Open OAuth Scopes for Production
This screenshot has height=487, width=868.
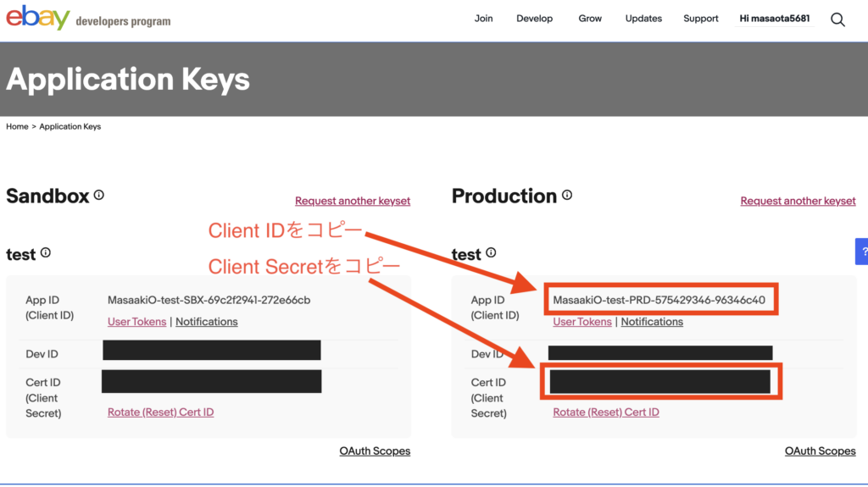(821, 451)
